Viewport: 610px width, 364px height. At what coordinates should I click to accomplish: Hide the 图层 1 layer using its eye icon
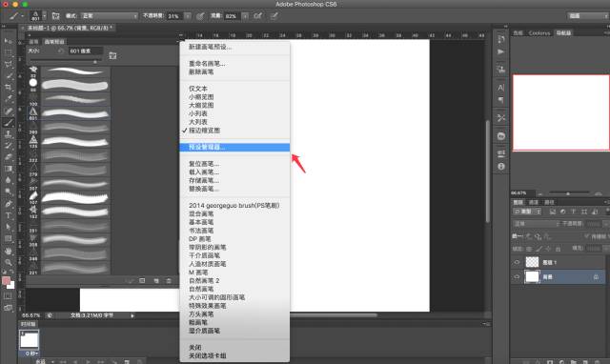click(517, 262)
